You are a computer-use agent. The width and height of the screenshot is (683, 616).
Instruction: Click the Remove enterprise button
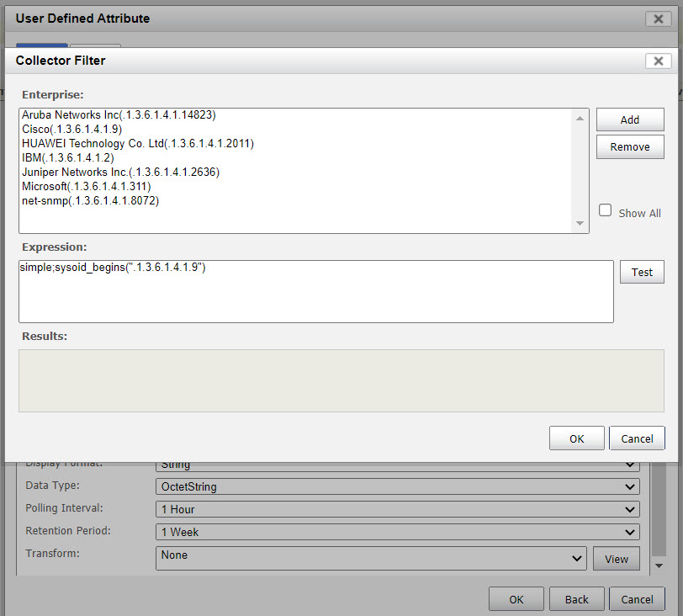tap(630, 146)
